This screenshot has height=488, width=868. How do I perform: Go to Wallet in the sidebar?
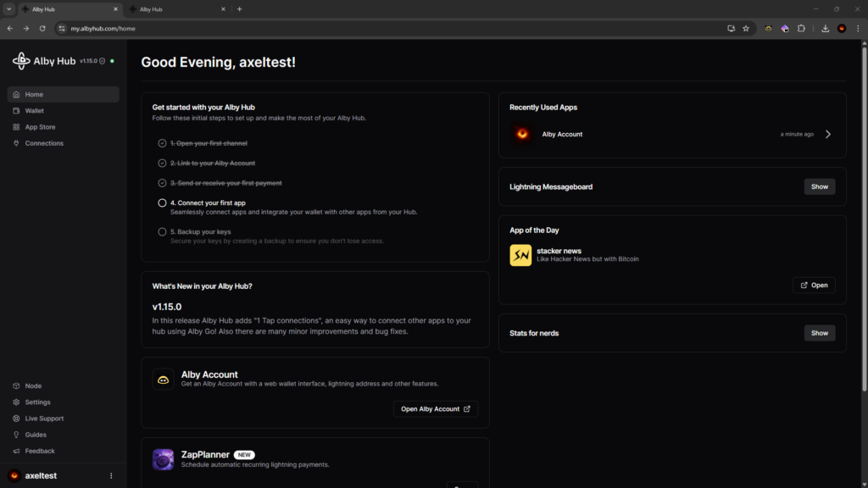pyautogui.click(x=34, y=111)
